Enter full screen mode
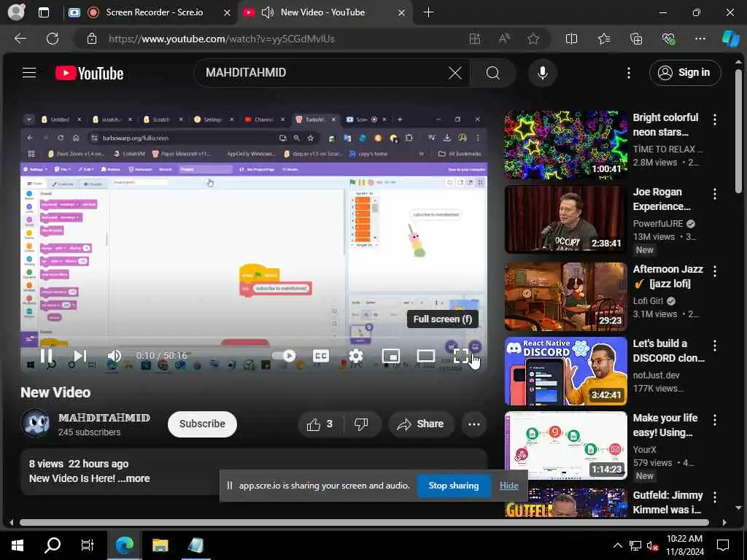 [x=461, y=356]
